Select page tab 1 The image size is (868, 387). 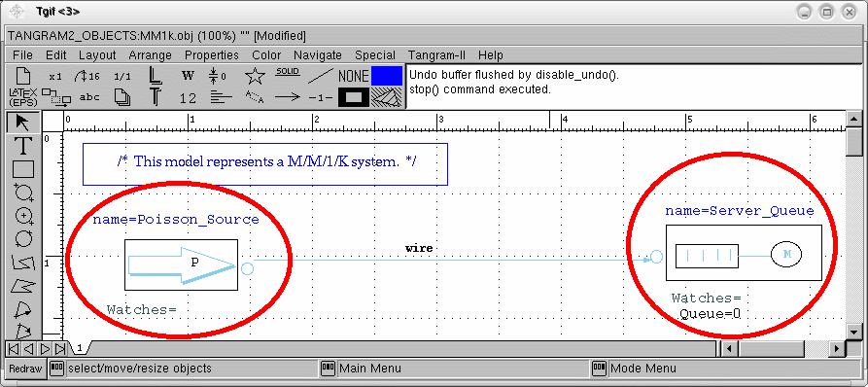pyautogui.click(x=80, y=348)
